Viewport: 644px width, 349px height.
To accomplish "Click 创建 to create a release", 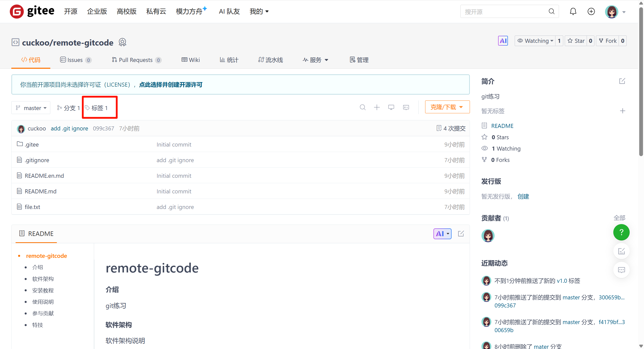I will (523, 196).
